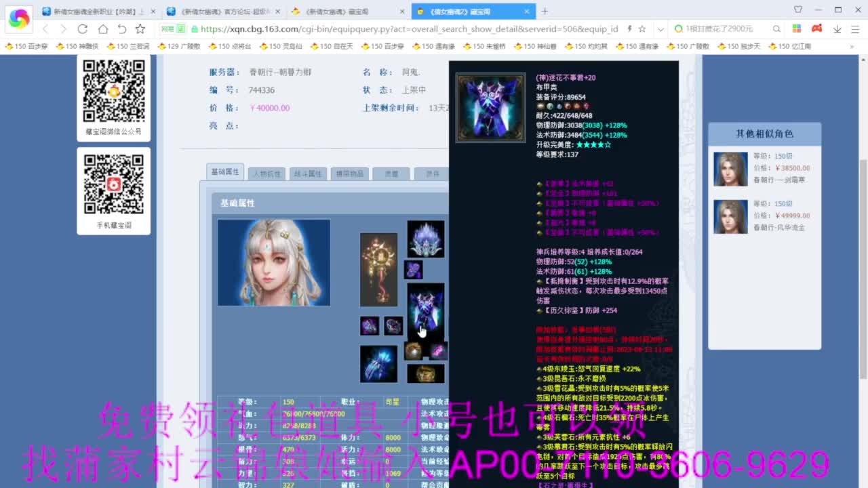This screenshot has width=868, height=488.
Task: Bookmark this page with the star icon
Action: [139, 30]
